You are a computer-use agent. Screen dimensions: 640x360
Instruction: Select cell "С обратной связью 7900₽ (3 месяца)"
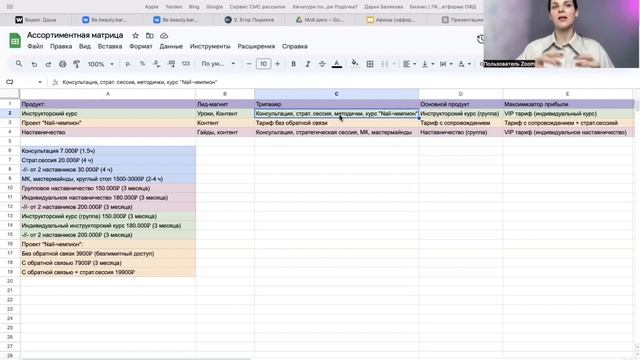[x=108, y=263]
